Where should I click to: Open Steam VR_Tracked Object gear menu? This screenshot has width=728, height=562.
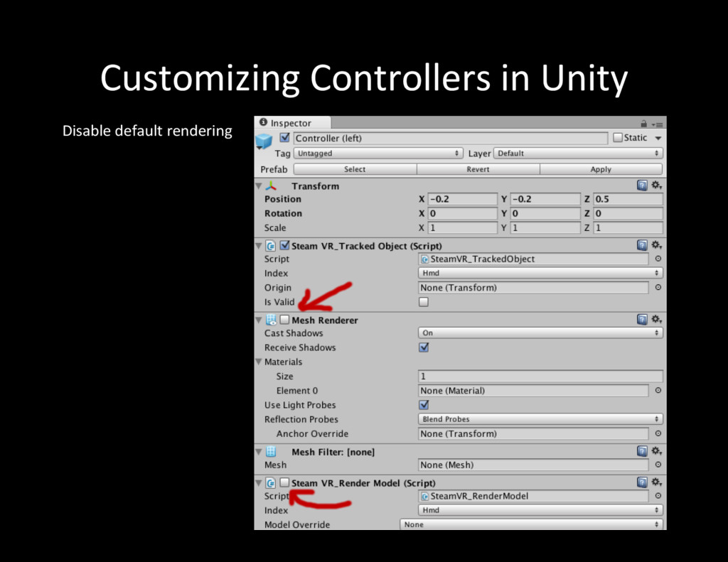[x=656, y=245]
